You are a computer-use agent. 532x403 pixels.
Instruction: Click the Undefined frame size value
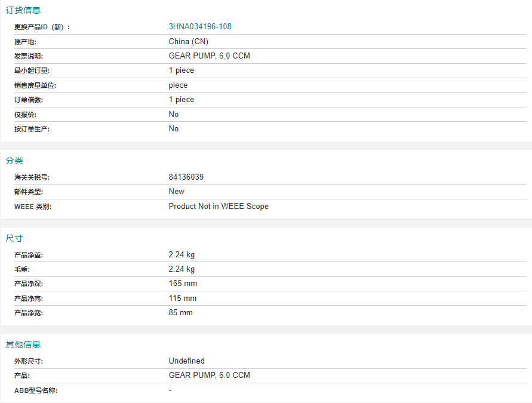click(x=187, y=361)
